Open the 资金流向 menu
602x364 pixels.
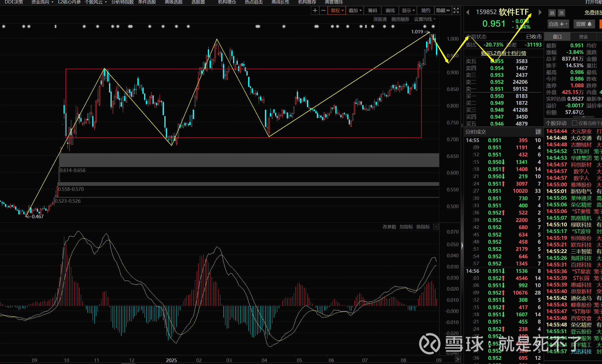point(42,2)
